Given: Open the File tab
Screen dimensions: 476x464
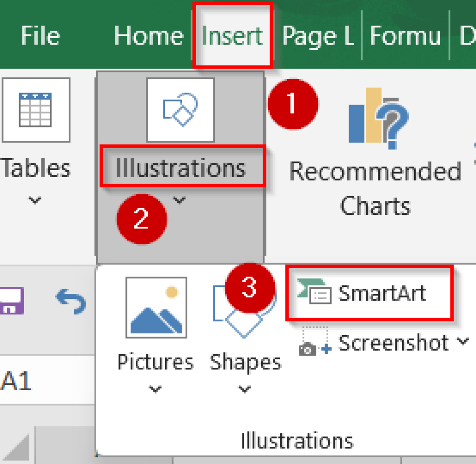Looking at the screenshot, I should pyautogui.click(x=40, y=36).
